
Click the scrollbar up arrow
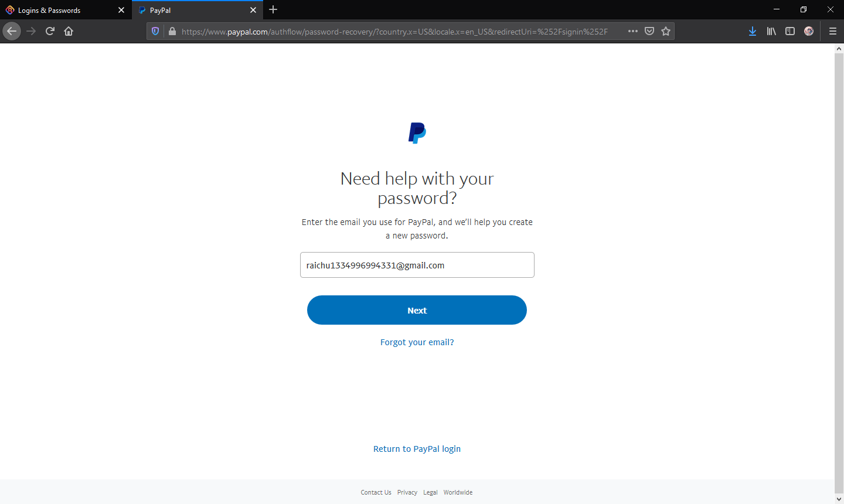(x=839, y=49)
